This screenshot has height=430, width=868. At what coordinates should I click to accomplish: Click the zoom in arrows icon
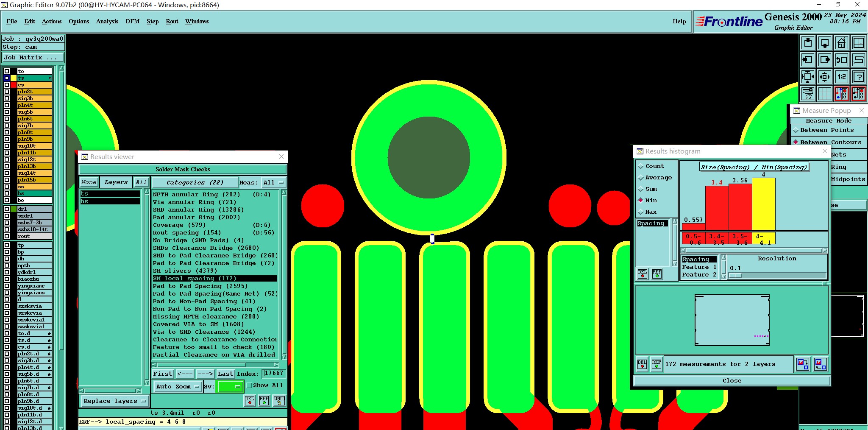(808, 77)
